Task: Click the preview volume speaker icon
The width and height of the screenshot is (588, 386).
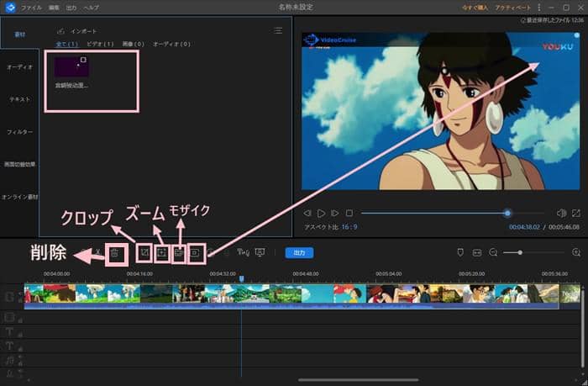Action: click(x=561, y=214)
